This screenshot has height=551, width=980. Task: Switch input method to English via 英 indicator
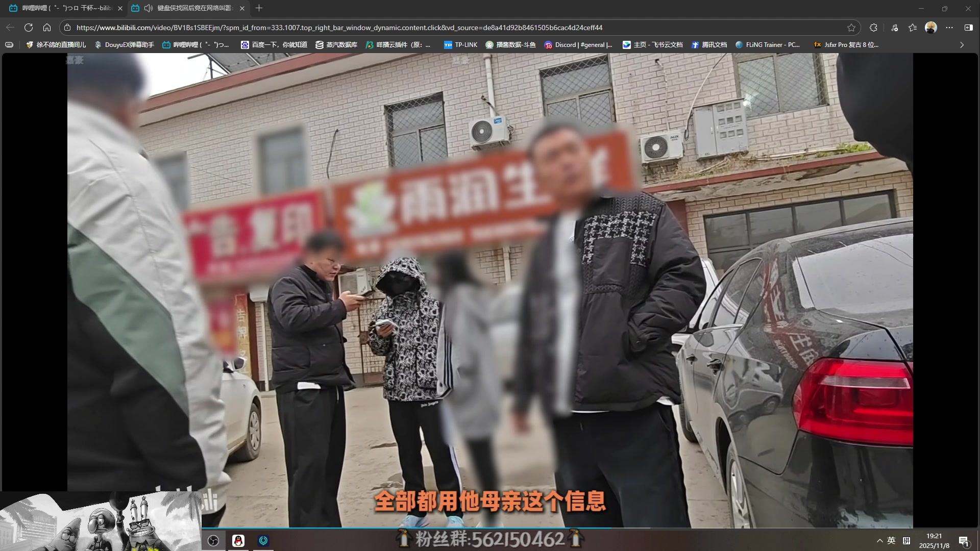[x=891, y=540]
